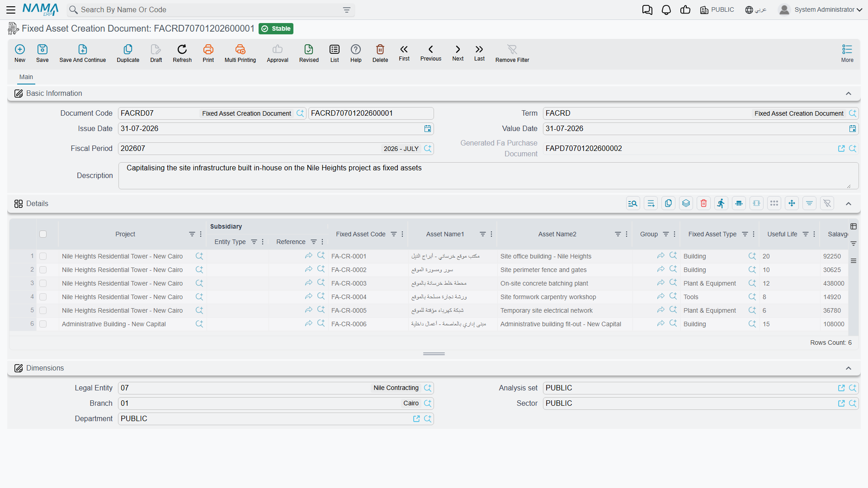Image resolution: width=868 pixels, height=488 pixels.
Task: Click delete rows icon in Details toolbar
Action: [x=704, y=203]
